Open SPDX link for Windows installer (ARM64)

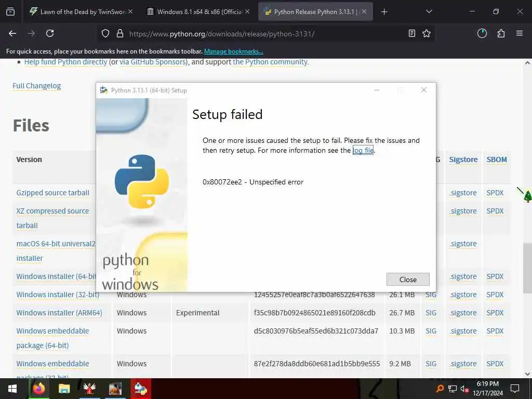coord(495,313)
